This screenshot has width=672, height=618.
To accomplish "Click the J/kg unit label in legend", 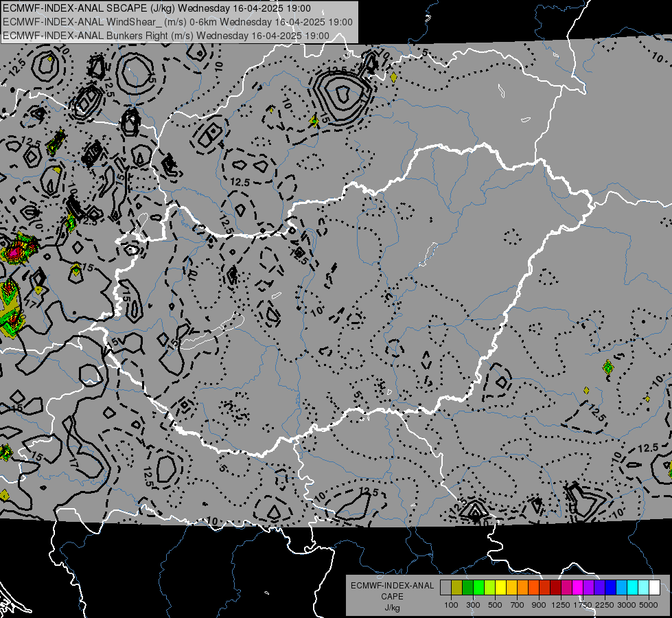I will [392, 608].
